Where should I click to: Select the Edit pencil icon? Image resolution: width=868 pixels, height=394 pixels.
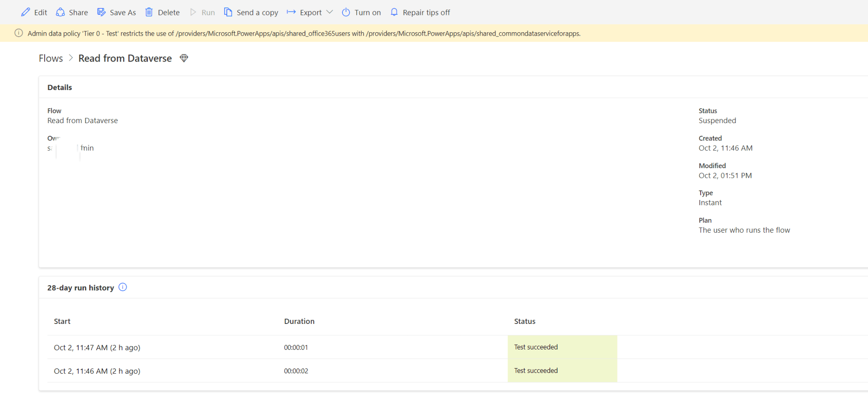pos(25,12)
